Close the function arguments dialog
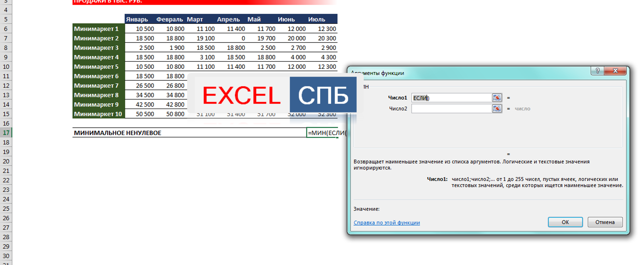Screen dimensions: 644x265 (x=615, y=71)
